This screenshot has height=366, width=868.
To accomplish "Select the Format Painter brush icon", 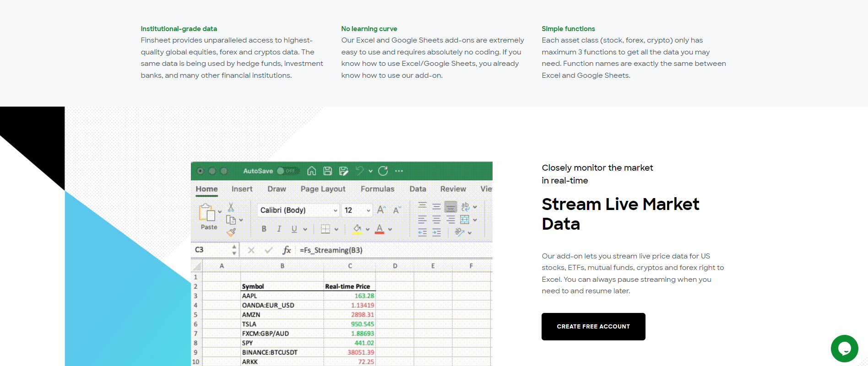I will click(x=231, y=232).
